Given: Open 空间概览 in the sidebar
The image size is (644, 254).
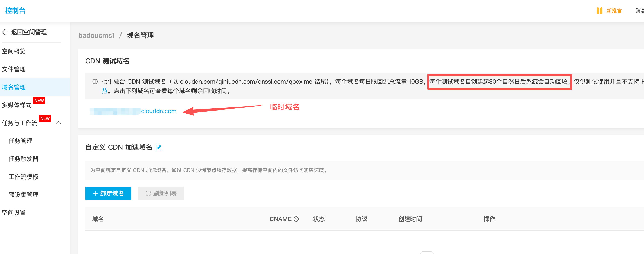Looking at the screenshot, I should tap(14, 51).
